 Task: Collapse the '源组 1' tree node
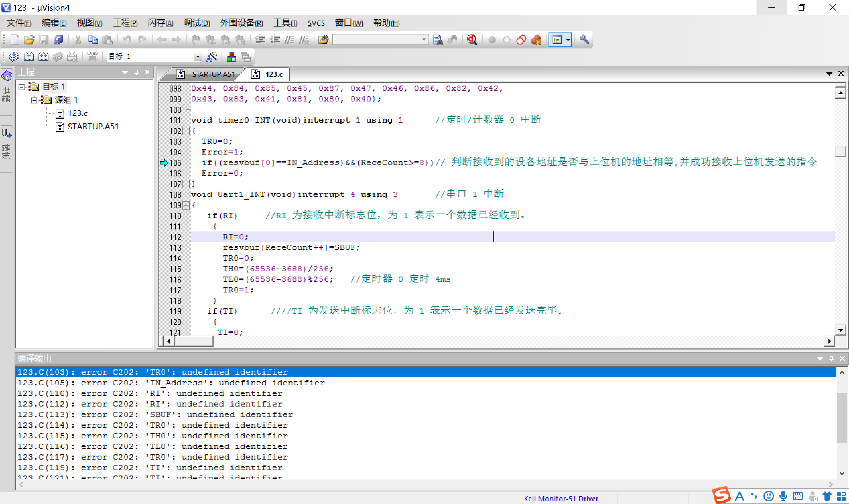click(34, 100)
